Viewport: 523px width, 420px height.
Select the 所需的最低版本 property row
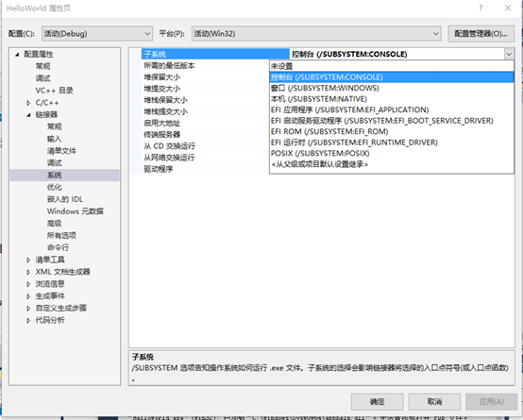[205, 66]
